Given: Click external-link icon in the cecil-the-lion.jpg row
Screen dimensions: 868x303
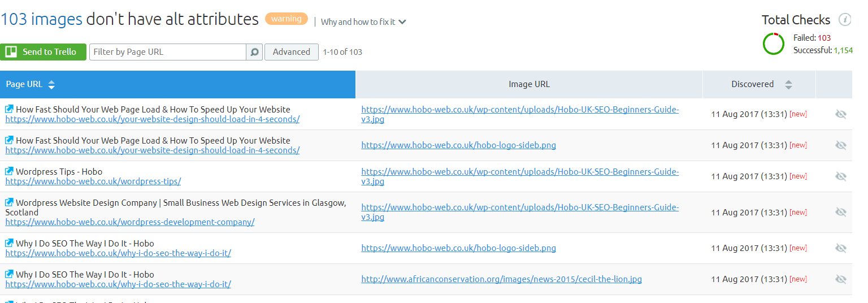Looking at the screenshot, I should [9, 274].
